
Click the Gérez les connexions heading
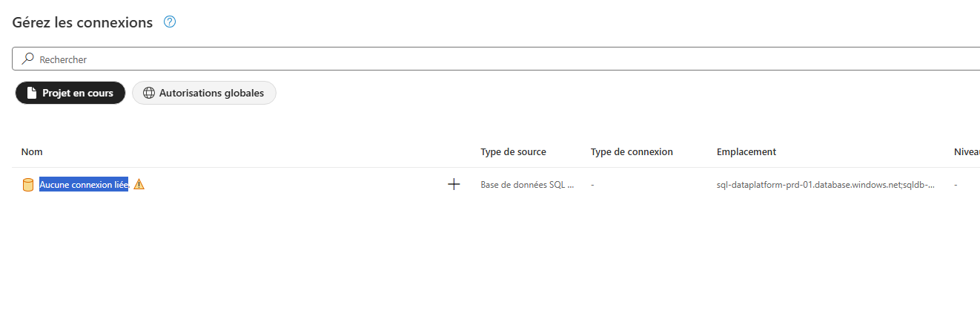tap(82, 22)
